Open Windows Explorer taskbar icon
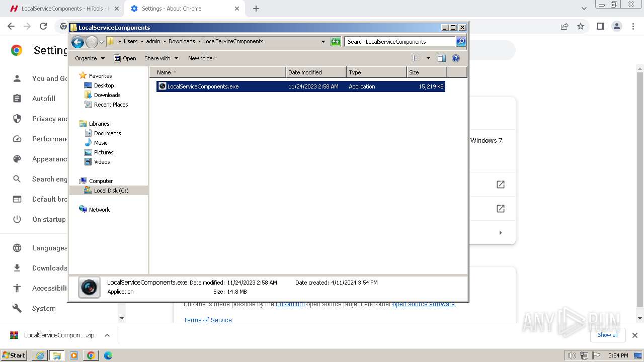This screenshot has width=644, height=362. pos(57,355)
